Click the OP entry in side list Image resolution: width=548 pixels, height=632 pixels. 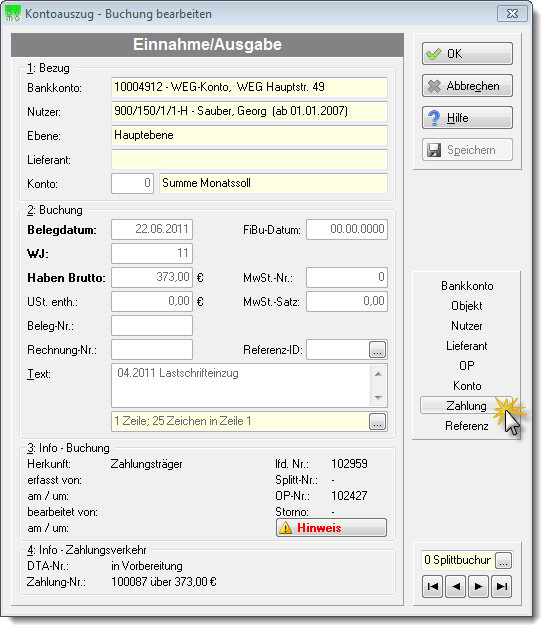point(467,366)
